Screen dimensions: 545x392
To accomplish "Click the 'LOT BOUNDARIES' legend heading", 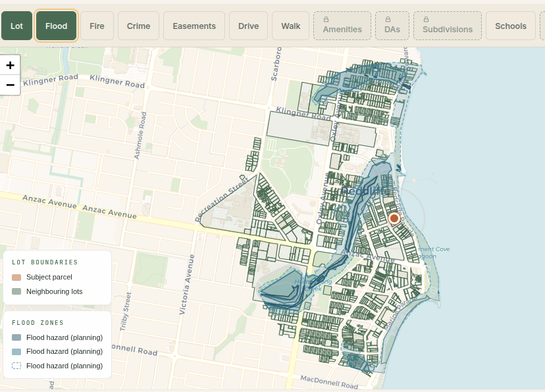I will point(45,262).
